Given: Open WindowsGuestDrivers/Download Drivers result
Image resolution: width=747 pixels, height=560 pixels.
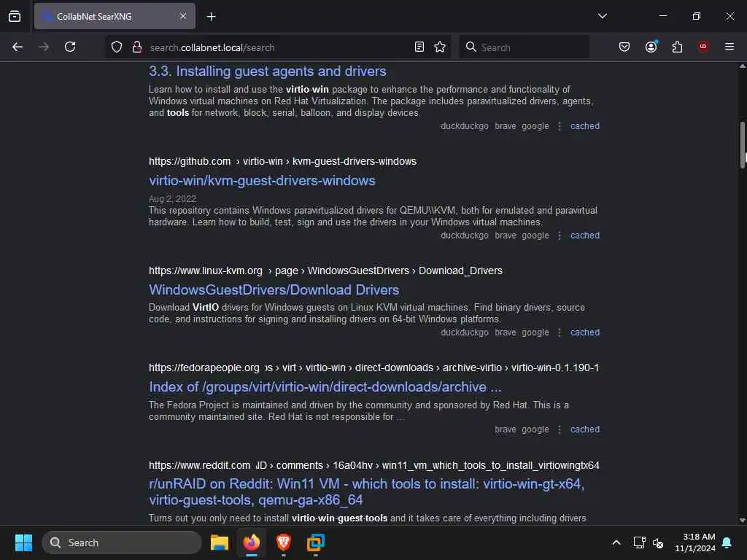Looking at the screenshot, I should [274, 290].
